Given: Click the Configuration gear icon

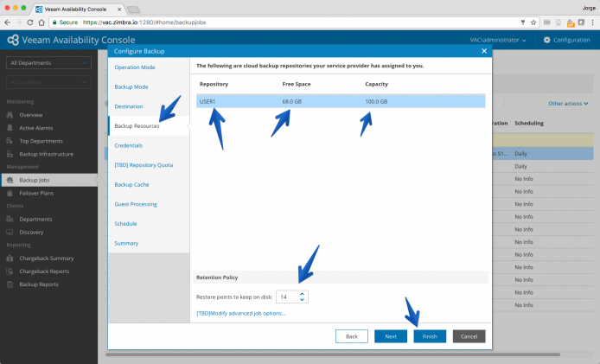Looking at the screenshot, I should click(546, 40).
